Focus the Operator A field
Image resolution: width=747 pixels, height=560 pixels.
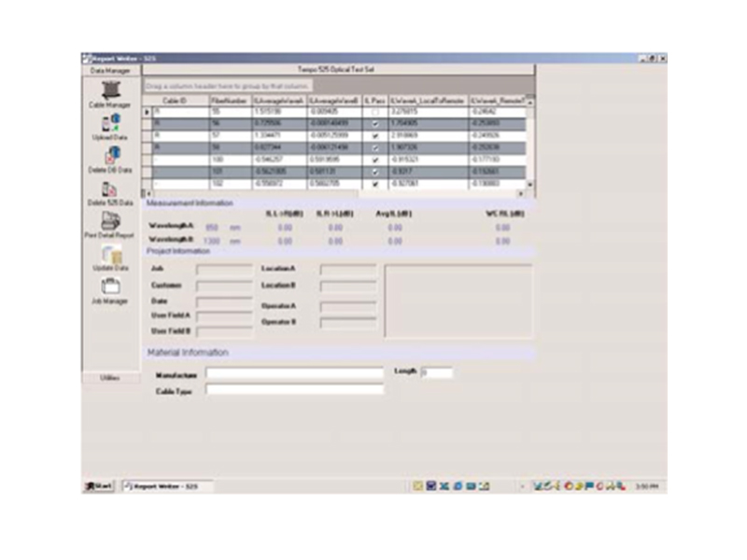[x=348, y=306]
